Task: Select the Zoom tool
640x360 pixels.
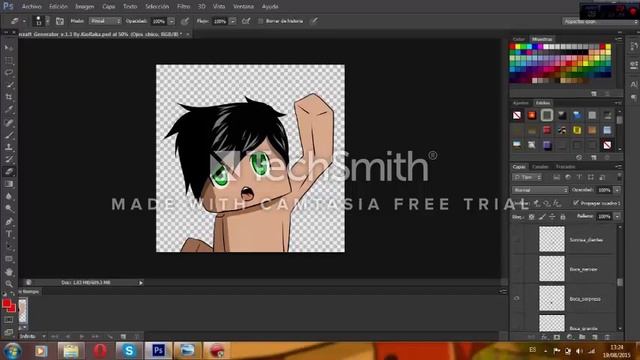Action: point(9,284)
